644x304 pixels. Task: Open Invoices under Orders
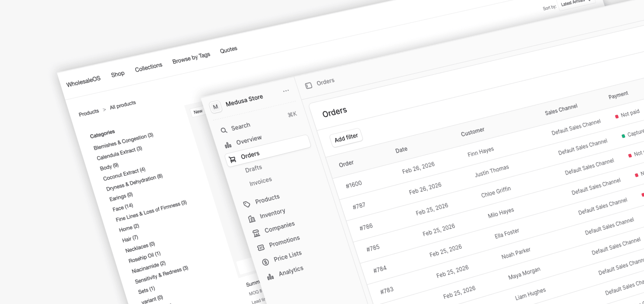(x=261, y=181)
